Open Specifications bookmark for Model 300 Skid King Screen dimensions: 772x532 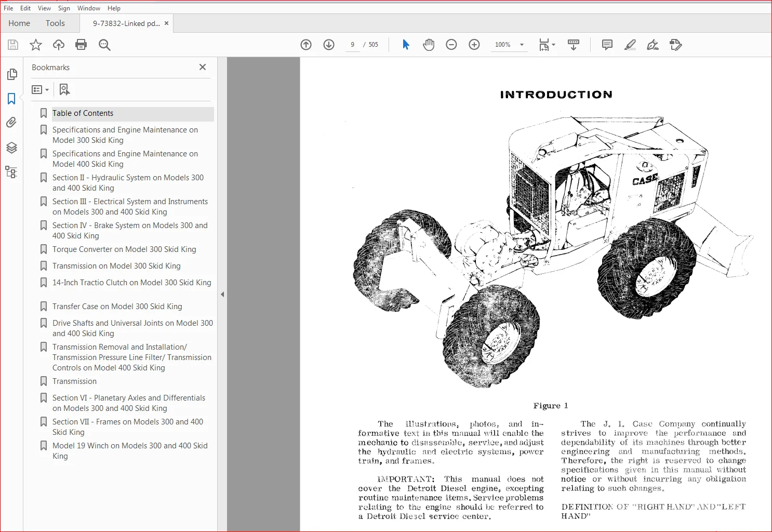125,135
